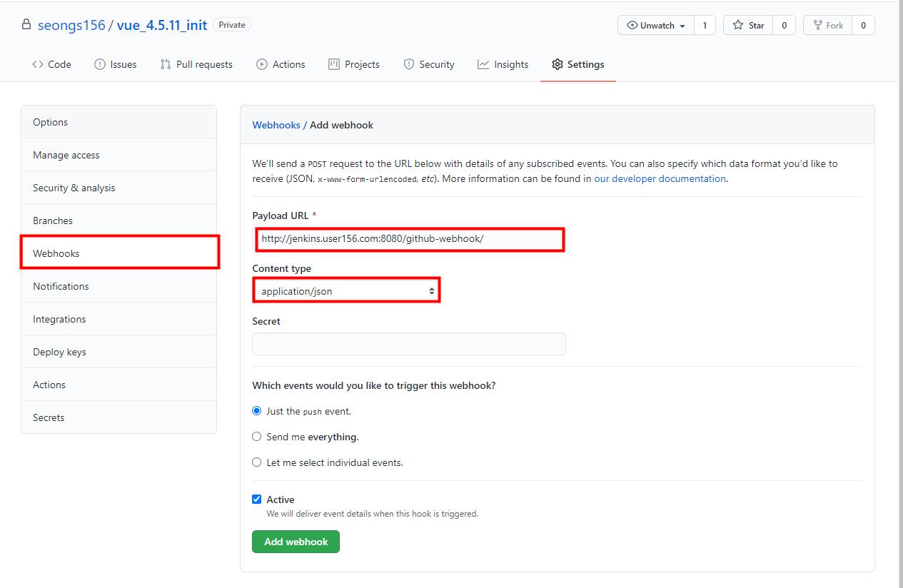Uncheck the Active checkbox
Image resolution: width=903 pixels, height=588 pixels.
257,500
